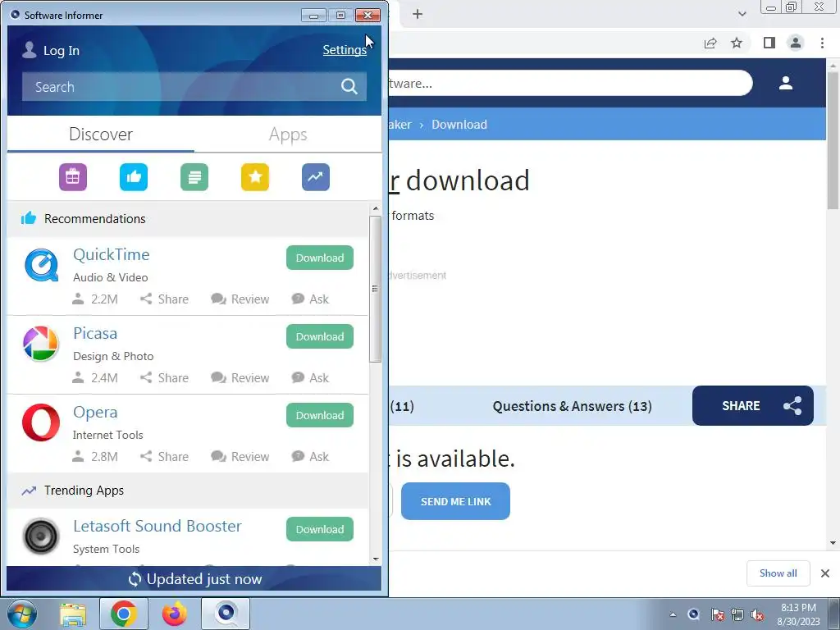The height and width of the screenshot is (630, 840).
Task: Download Letasoft Sound Booster
Action: click(x=320, y=529)
